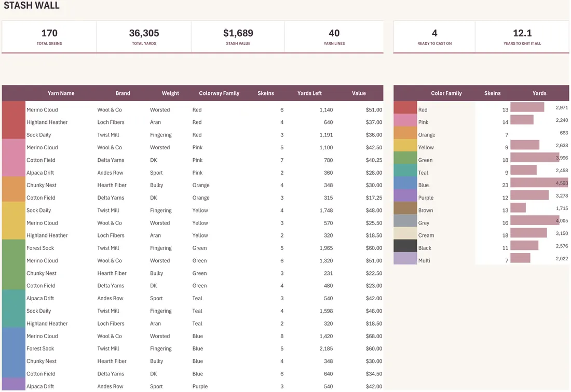The width and height of the screenshot is (571, 392).
Task: Click the Black swatch beside Black row
Action: click(x=405, y=246)
